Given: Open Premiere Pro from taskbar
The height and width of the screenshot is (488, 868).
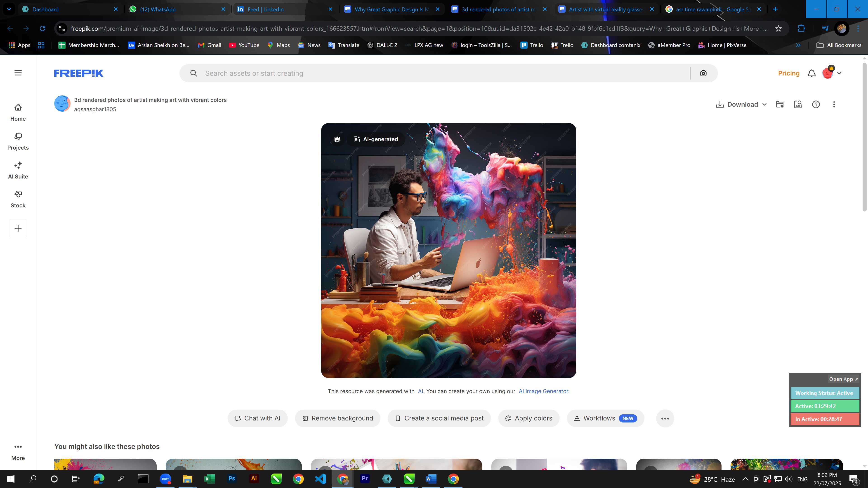Looking at the screenshot, I should [x=365, y=479].
